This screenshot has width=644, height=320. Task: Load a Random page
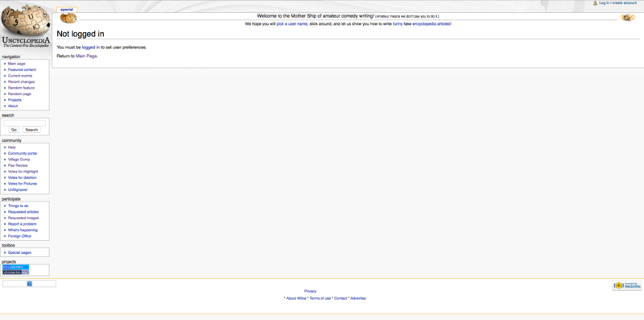click(19, 94)
